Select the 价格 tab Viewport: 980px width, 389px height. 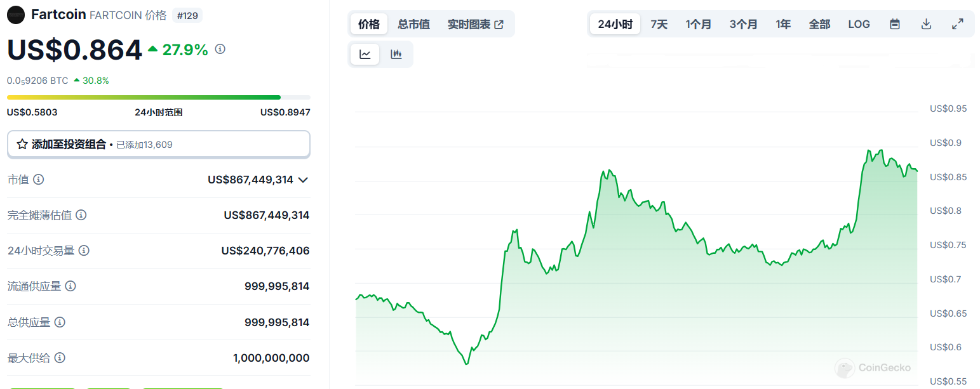pos(368,24)
